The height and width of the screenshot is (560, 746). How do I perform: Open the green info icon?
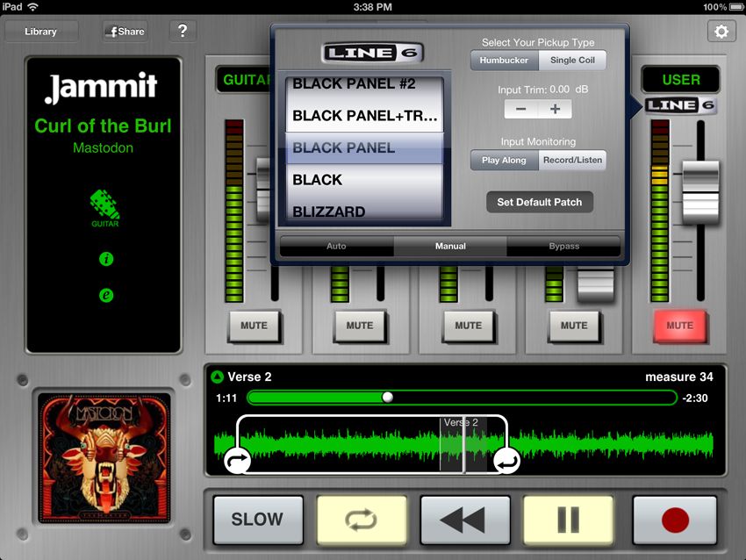106,259
